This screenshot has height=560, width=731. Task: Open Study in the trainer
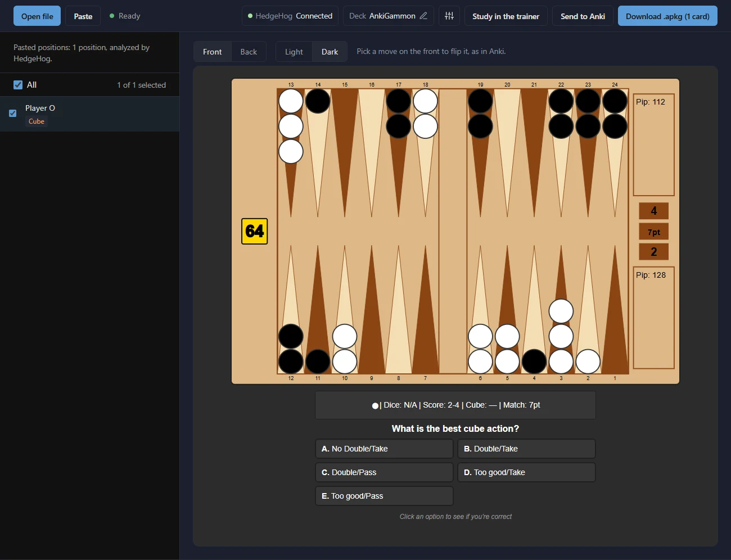[x=506, y=16]
